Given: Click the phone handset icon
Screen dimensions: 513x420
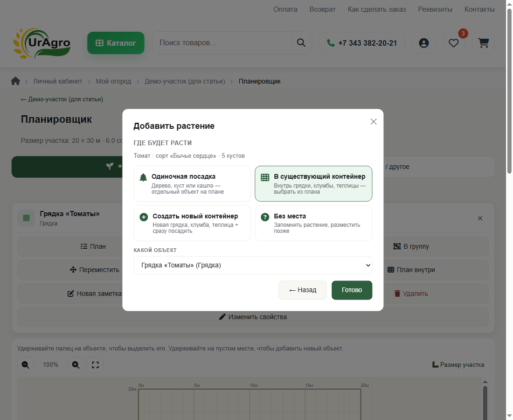Looking at the screenshot, I should 331,43.
